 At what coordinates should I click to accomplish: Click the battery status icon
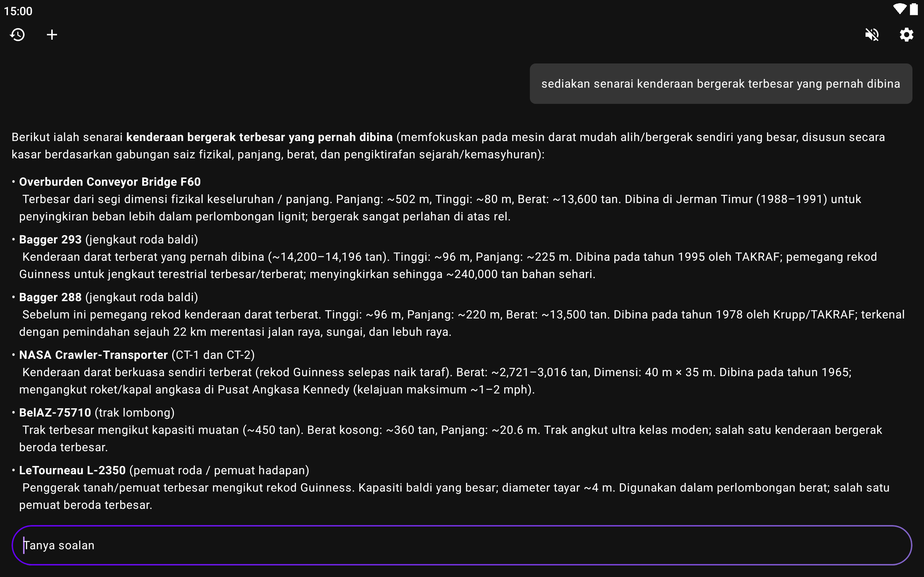(914, 9)
